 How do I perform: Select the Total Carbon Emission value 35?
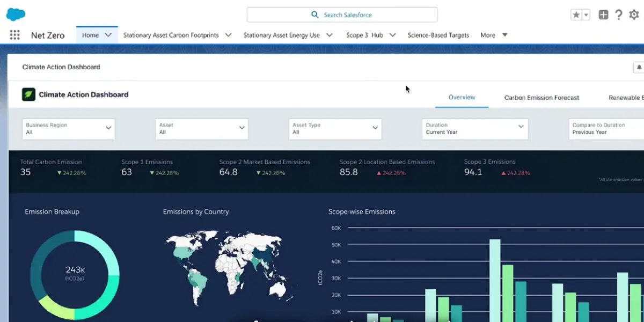click(x=26, y=172)
